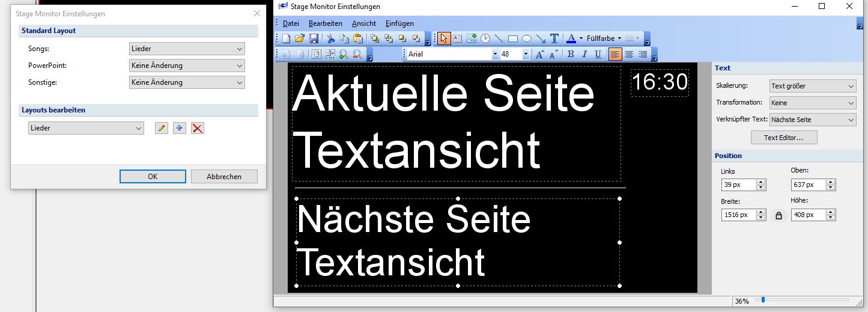
Task: Cut selection with scissors icon
Action: (x=330, y=38)
